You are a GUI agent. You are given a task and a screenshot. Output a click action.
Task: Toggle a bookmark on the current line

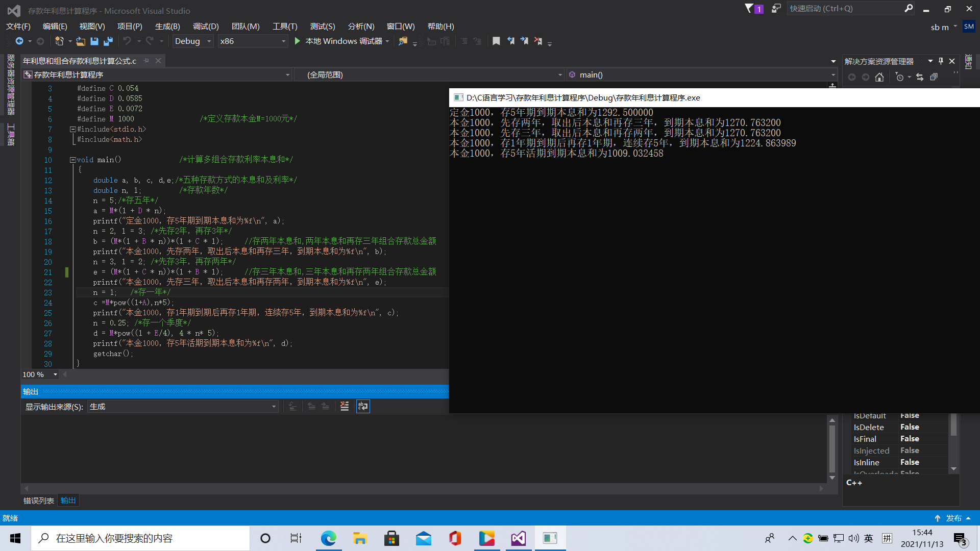(496, 41)
